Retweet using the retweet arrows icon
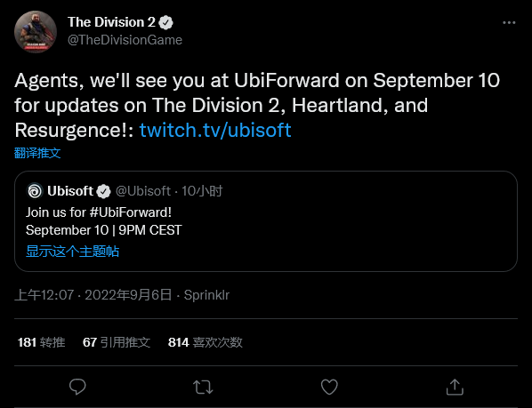 [x=203, y=387]
